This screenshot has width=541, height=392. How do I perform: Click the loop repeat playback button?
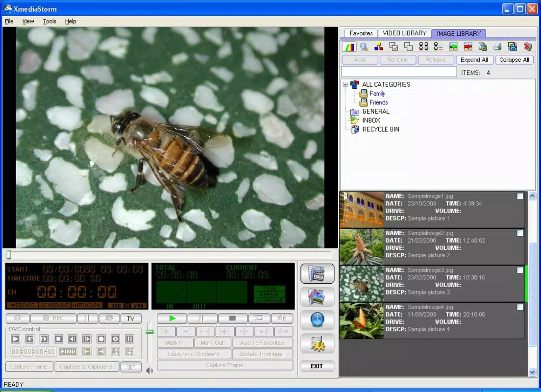[258, 318]
